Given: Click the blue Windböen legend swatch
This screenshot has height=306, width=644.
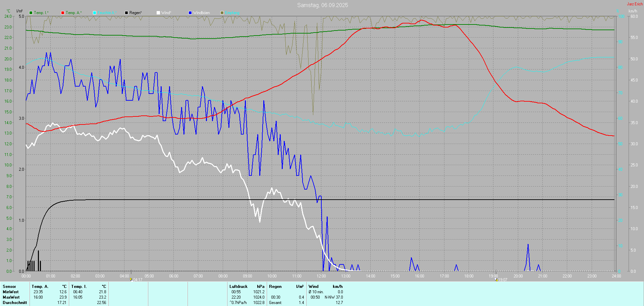Looking at the screenshot, I should pos(190,13).
